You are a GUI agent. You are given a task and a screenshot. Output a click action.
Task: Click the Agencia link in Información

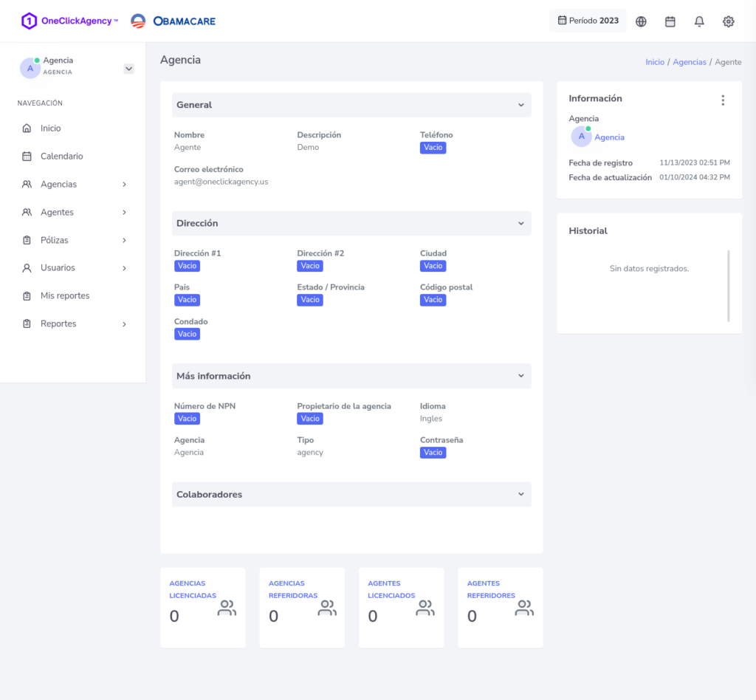609,137
